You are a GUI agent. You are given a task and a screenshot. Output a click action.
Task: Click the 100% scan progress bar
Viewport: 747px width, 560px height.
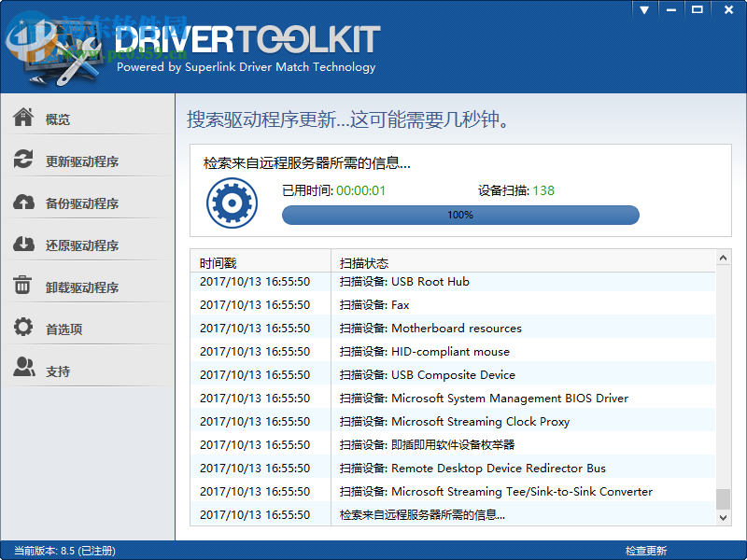pos(459,215)
